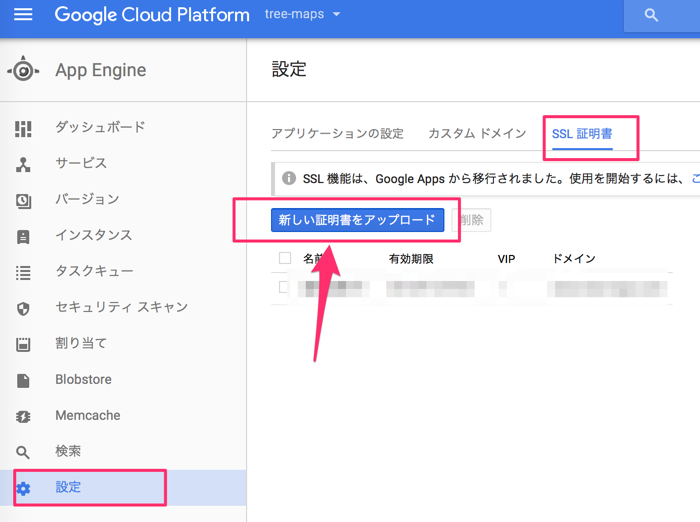
Task: Tick the checkbox of the blurred certificate row
Action: pyautogui.click(x=284, y=287)
